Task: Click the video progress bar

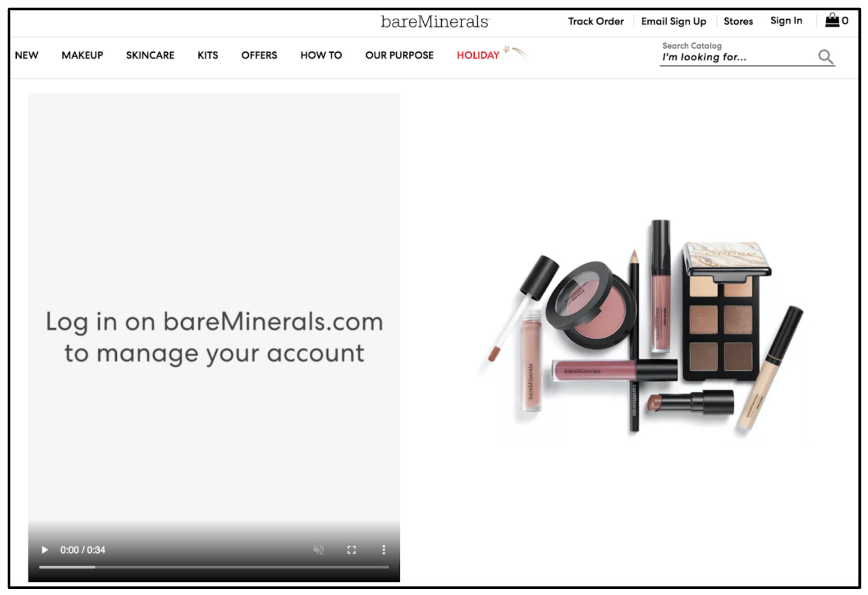Action: pos(213,566)
